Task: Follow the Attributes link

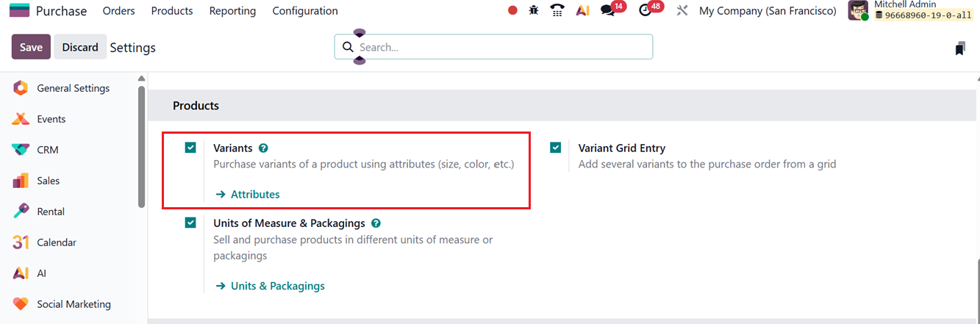Action: (x=254, y=195)
